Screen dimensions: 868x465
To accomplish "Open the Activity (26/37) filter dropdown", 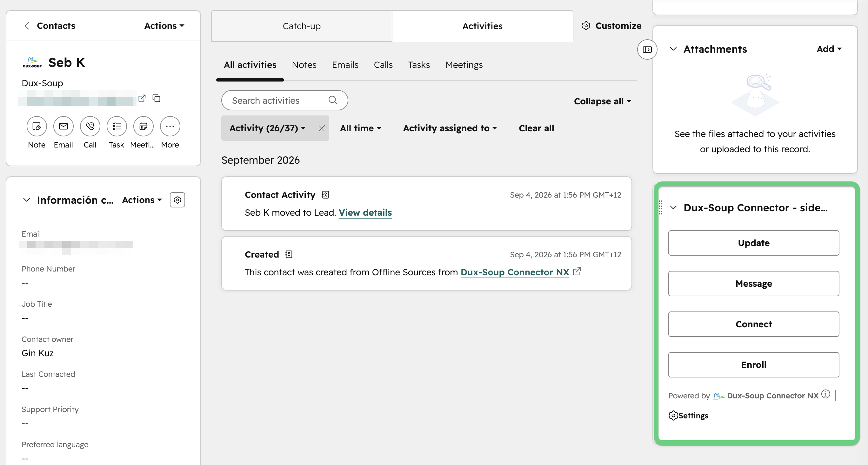I will (268, 128).
